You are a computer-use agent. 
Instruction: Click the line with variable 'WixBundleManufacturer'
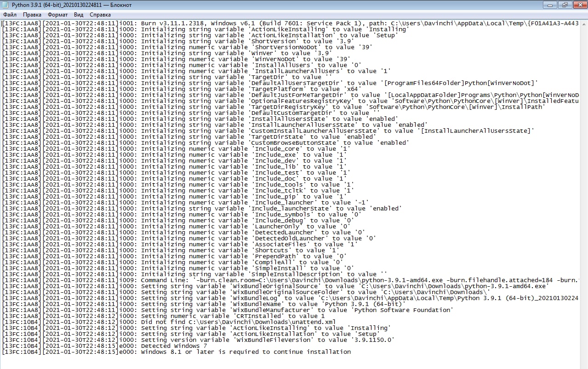[228, 310]
